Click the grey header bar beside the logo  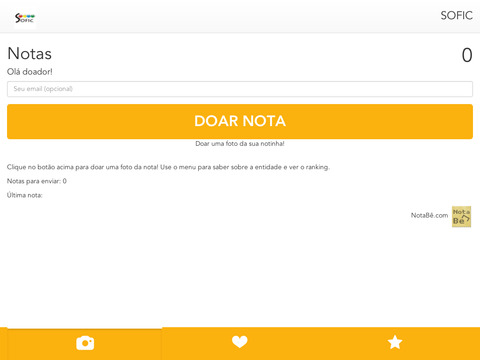(x=233, y=17)
